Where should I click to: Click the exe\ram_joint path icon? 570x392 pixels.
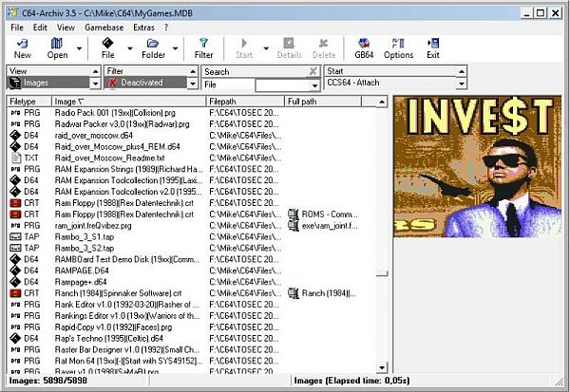click(x=293, y=226)
